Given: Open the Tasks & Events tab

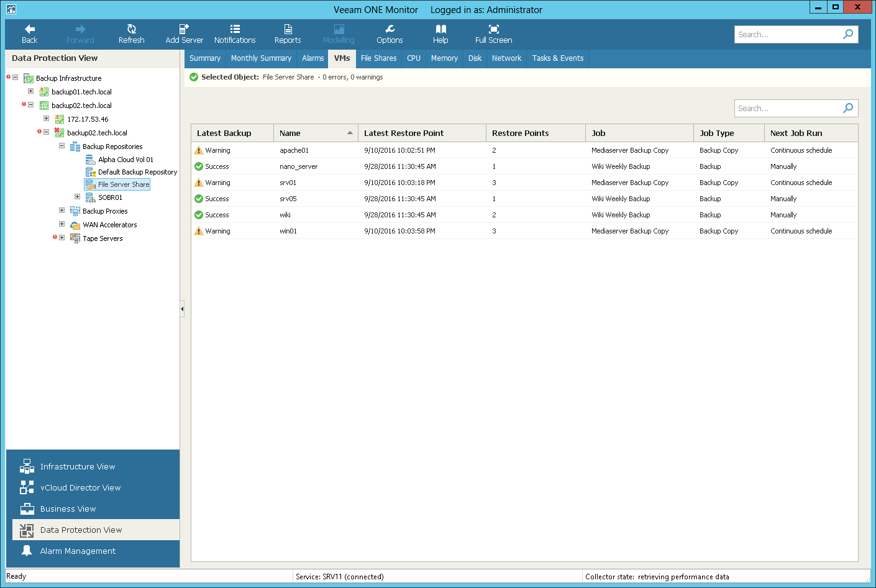Looking at the screenshot, I should [x=558, y=58].
